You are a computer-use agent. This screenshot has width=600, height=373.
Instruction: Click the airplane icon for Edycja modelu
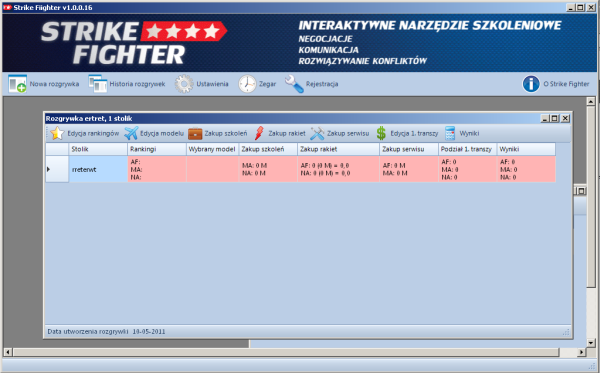131,133
